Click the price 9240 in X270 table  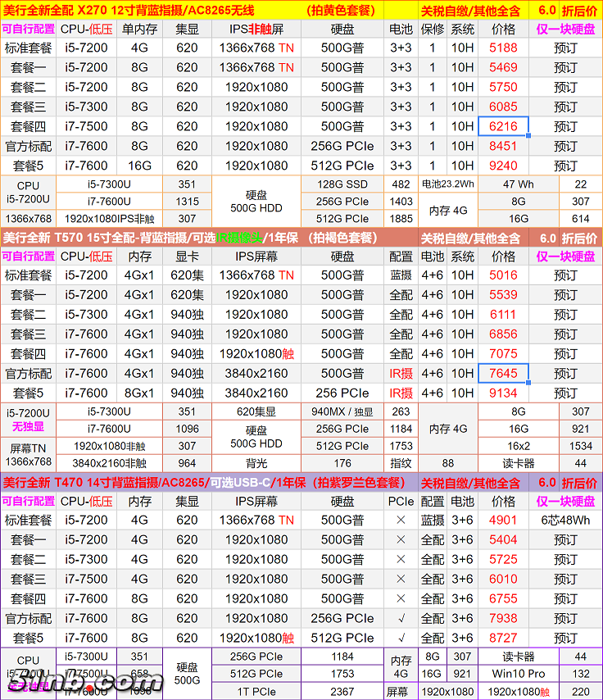(x=503, y=165)
